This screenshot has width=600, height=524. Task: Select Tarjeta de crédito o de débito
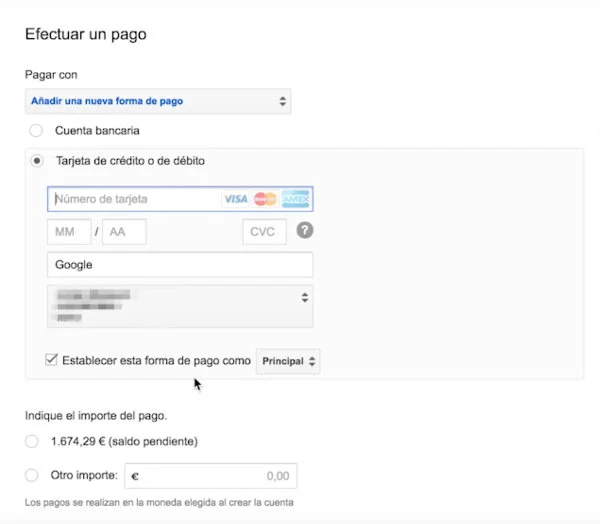(37, 160)
